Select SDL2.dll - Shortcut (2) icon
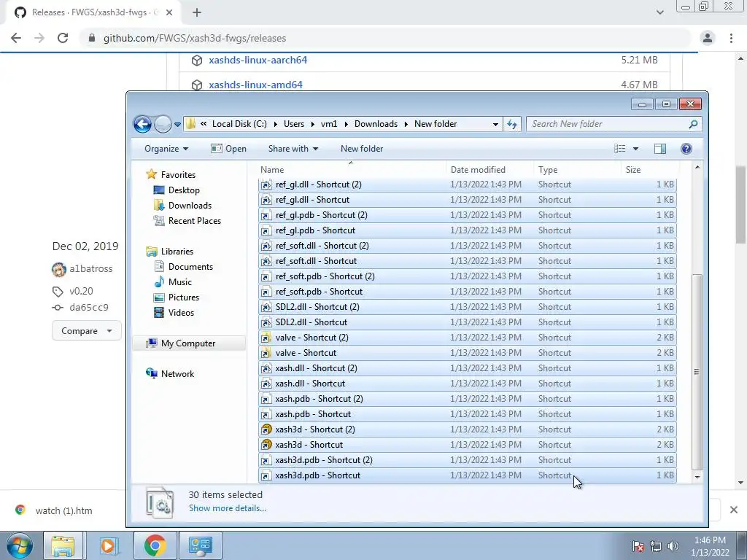Image resolution: width=747 pixels, height=560 pixels. [266, 307]
